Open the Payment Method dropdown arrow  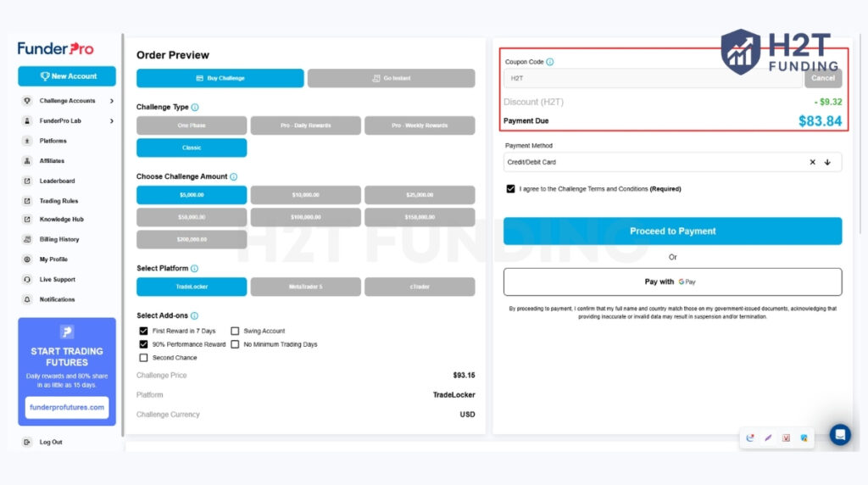pyautogui.click(x=827, y=162)
